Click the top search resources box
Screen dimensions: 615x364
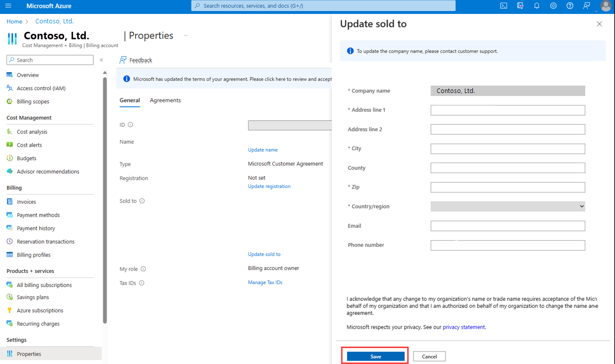323,6
